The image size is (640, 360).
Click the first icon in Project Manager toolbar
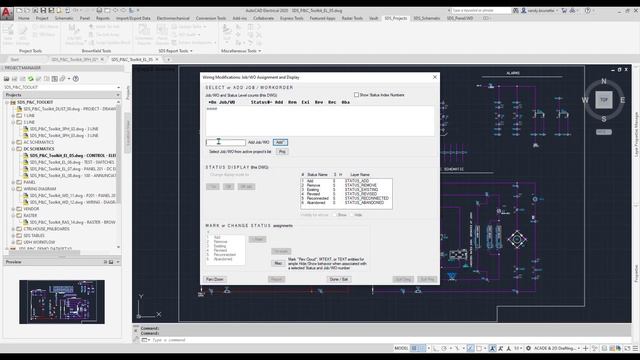(7, 79)
